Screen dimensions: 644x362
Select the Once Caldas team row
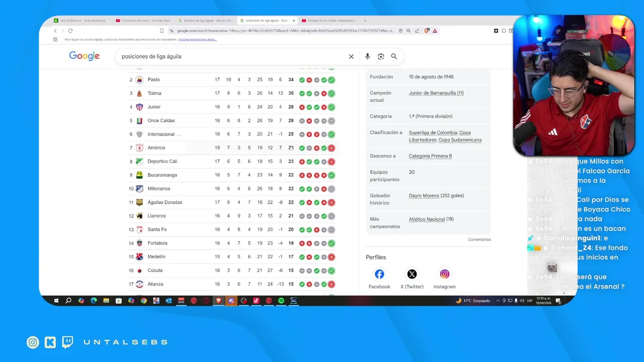click(x=231, y=121)
